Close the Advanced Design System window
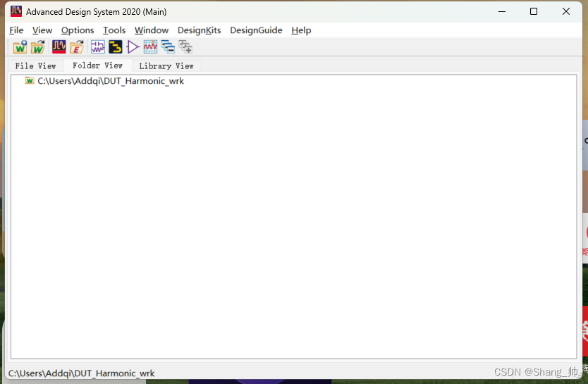The image size is (588, 384). (x=566, y=11)
